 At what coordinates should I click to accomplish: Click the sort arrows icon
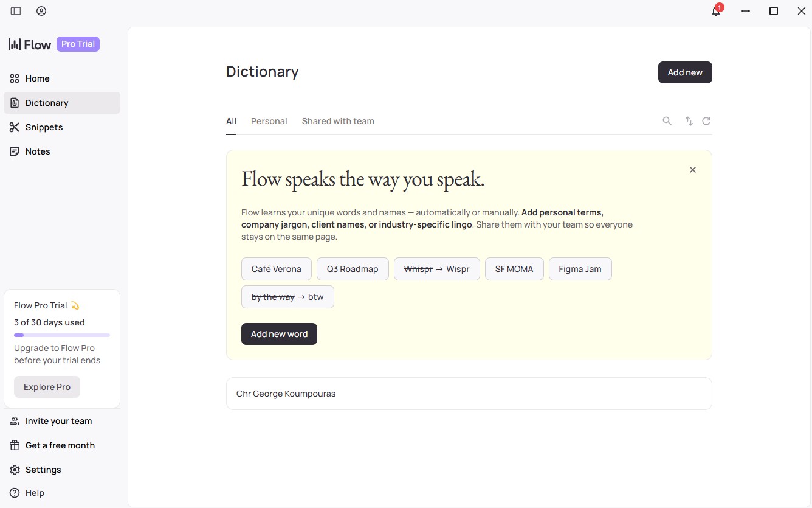[x=689, y=121]
